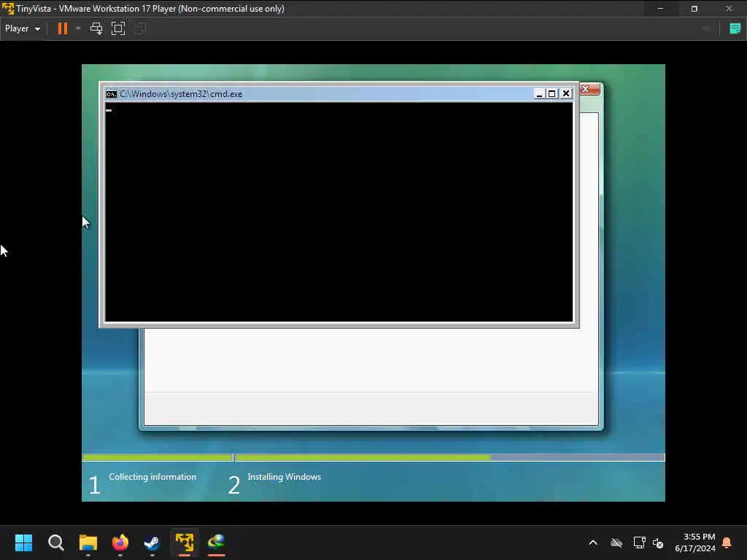Click the OneDrive cloud tray icon

click(x=616, y=542)
